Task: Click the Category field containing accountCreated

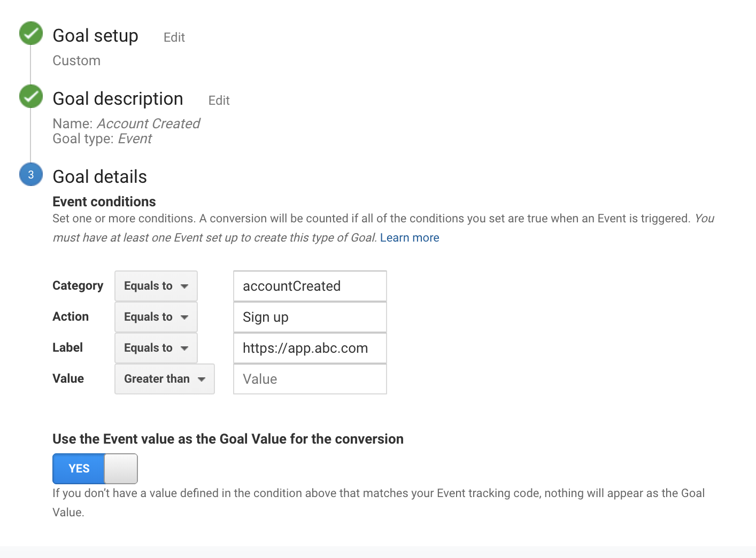Action: (x=310, y=286)
